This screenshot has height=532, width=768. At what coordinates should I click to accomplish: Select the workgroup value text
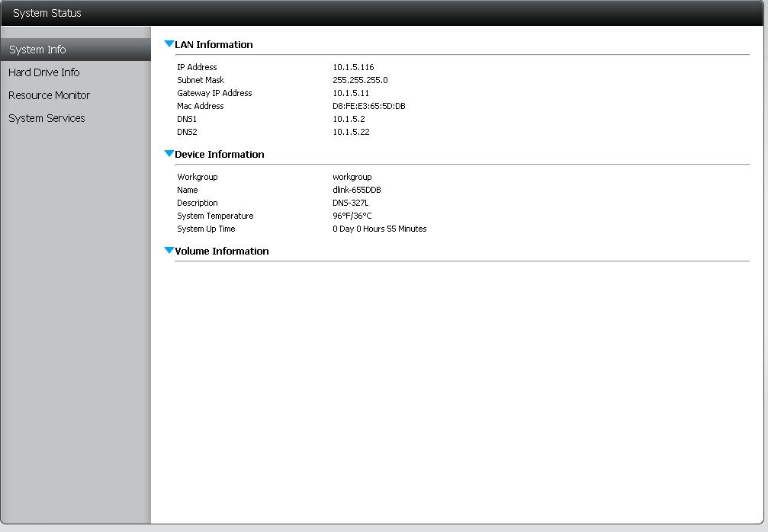click(x=352, y=177)
